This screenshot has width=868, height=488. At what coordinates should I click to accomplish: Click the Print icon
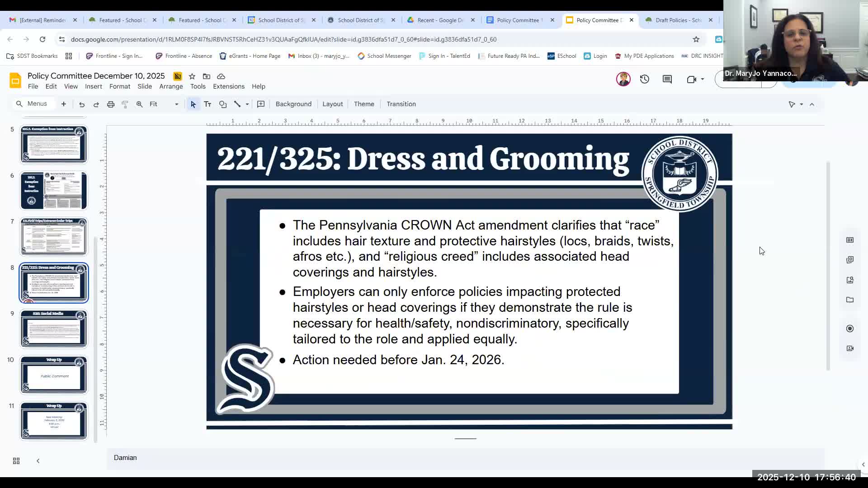click(110, 104)
